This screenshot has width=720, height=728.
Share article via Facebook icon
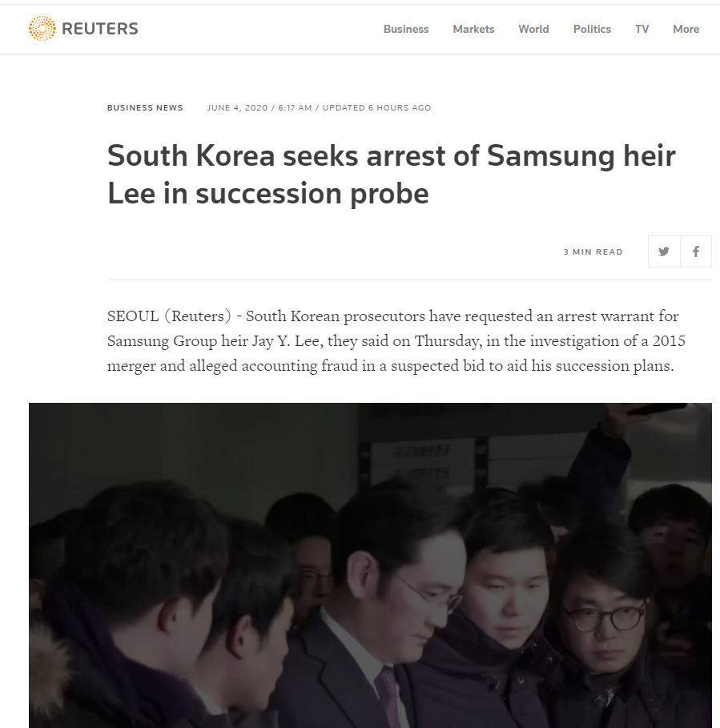coord(696,251)
